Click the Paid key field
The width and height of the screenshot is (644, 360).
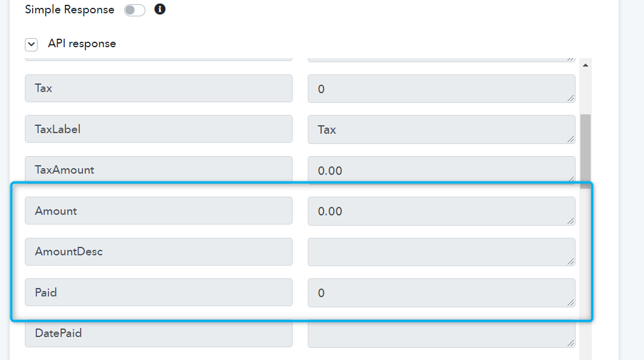click(x=159, y=292)
